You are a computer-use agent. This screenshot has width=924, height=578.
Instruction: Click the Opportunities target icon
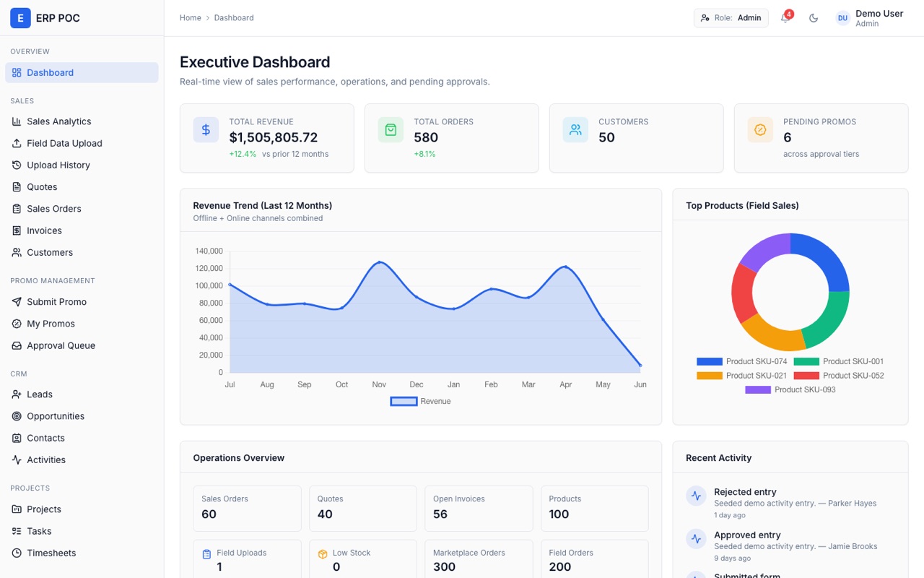click(x=17, y=416)
